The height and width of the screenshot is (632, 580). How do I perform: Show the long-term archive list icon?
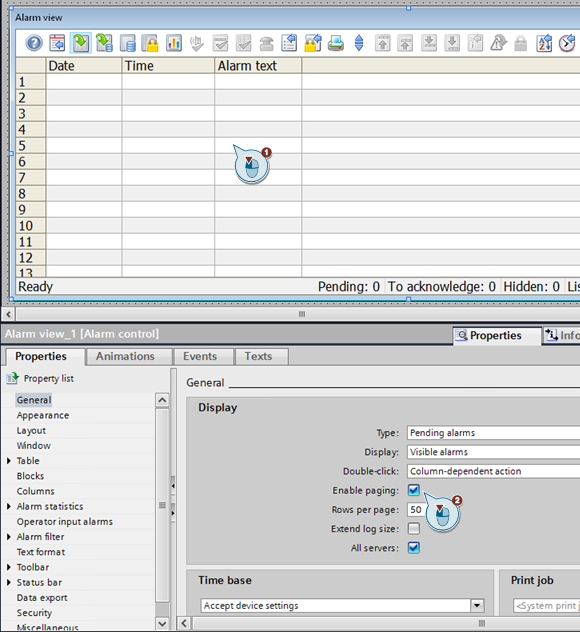(x=127, y=43)
